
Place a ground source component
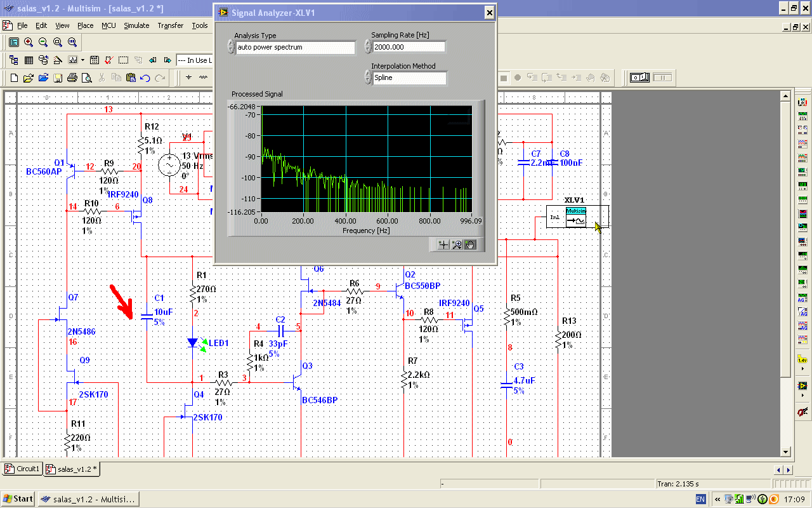point(188,78)
